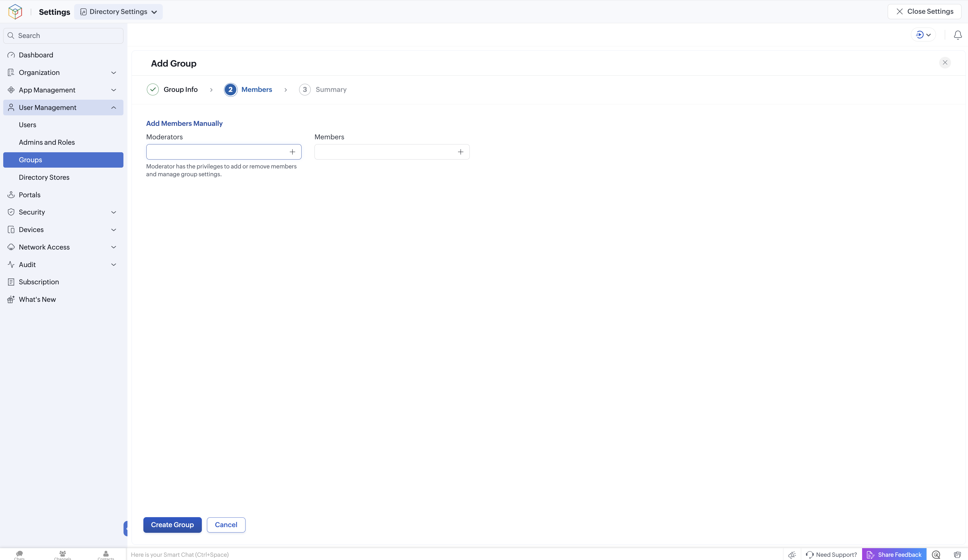968x560 pixels.
Task: Expand the Devices section
Action: [x=63, y=230]
